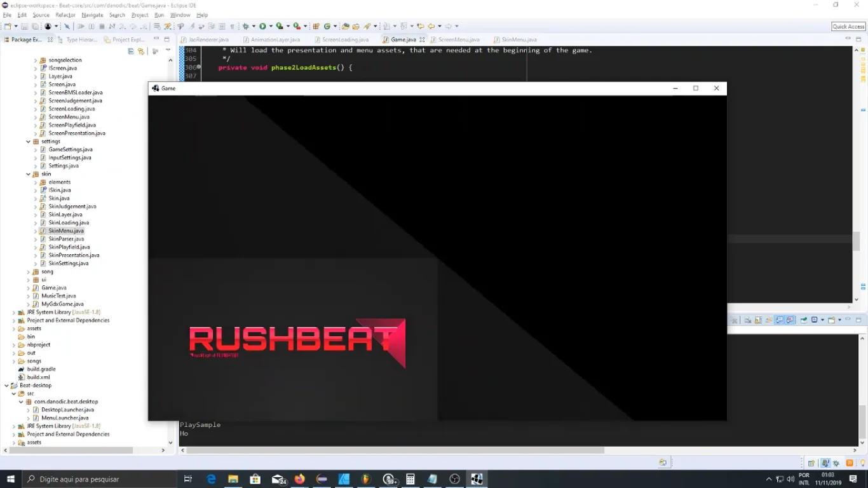Open the Open Console dropdown arrow
Viewport: 868px width, 488px height.
(x=839, y=320)
